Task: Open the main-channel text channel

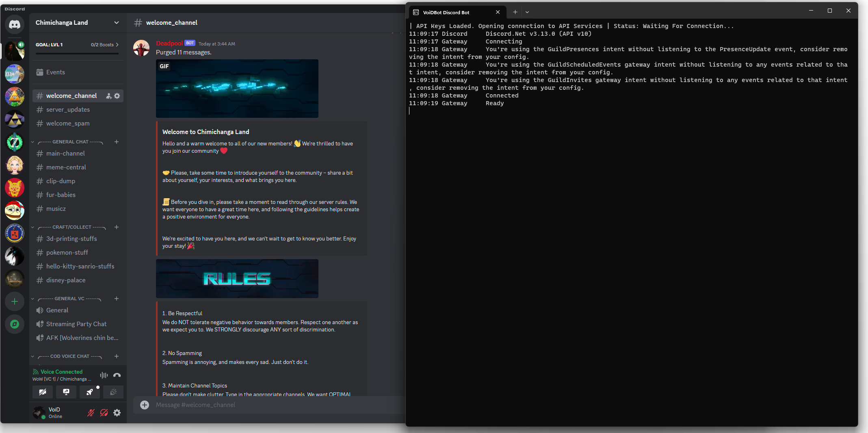Action: coord(78,154)
